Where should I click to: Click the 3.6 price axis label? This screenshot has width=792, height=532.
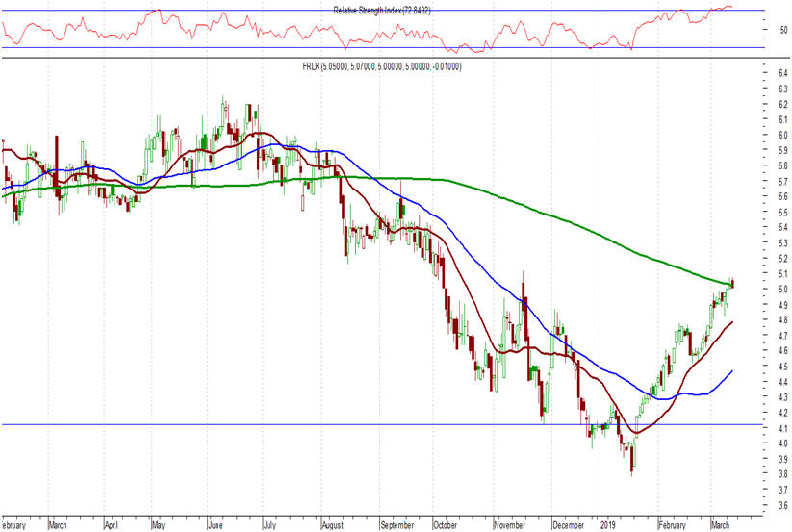click(x=783, y=505)
